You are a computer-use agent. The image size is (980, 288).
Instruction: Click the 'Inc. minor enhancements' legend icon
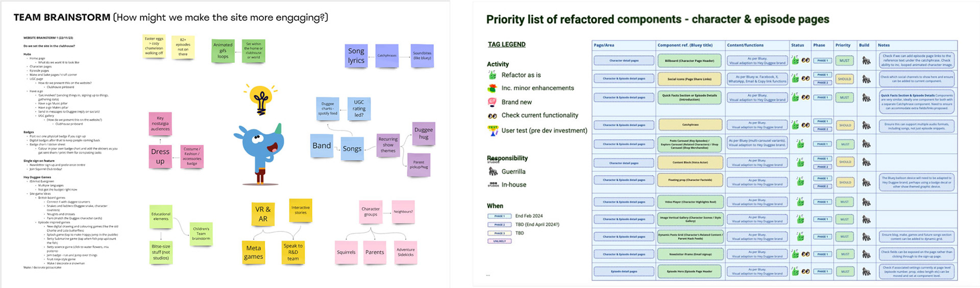click(x=492, y=88)
